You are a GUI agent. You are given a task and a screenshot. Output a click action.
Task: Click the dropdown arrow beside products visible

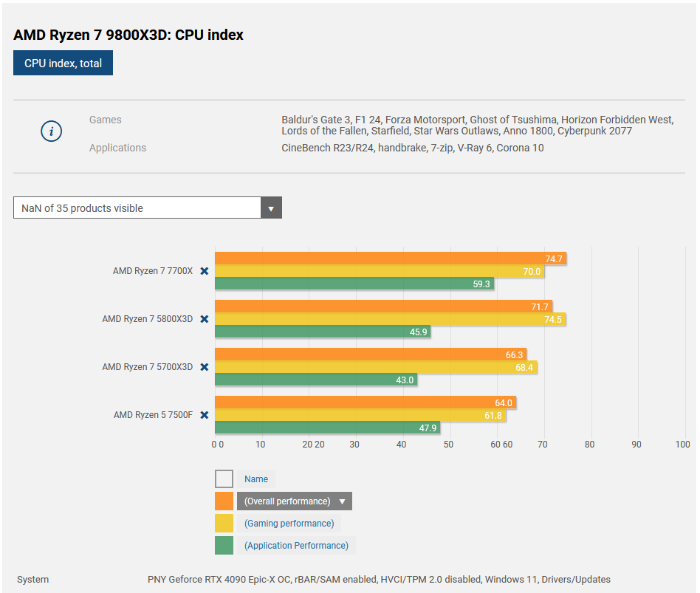(x=271, y=208)
